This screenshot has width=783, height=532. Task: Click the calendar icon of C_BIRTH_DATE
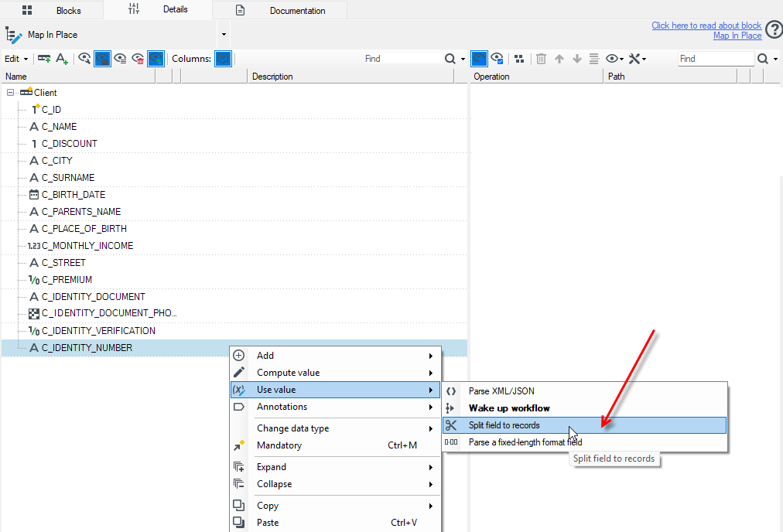pyautogui.click(x=34, y=195)
